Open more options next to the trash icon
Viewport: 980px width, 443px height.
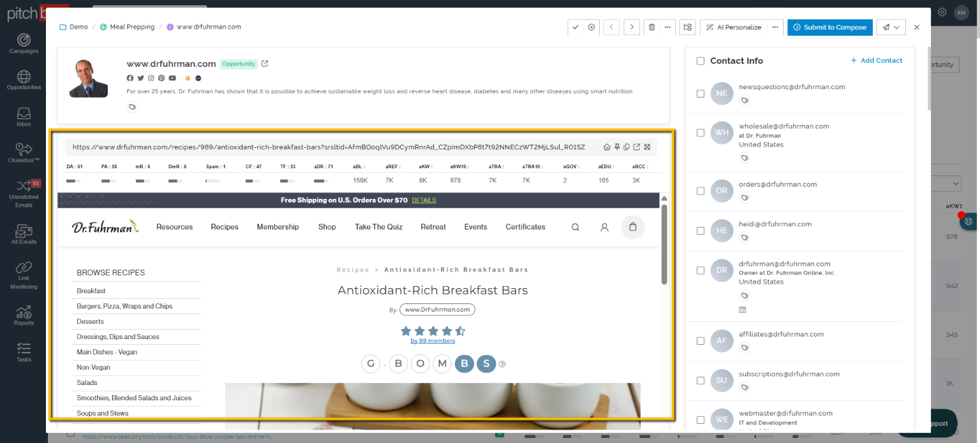coord(667,27)
